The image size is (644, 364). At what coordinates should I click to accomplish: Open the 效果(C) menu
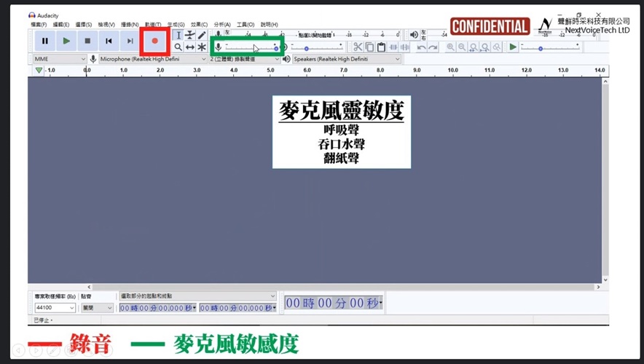click(x=199, y=25)
